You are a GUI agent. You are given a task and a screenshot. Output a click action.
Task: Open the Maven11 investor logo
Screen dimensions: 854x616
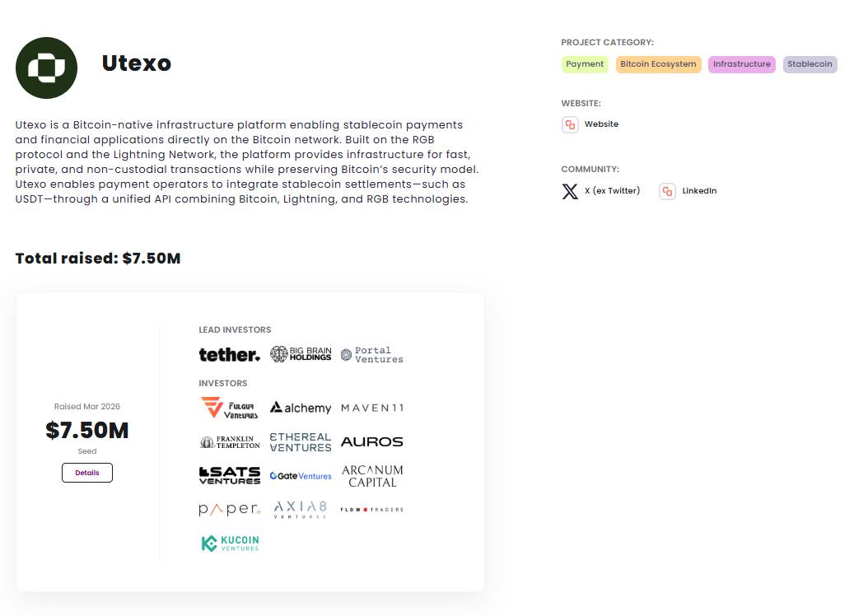372,408
